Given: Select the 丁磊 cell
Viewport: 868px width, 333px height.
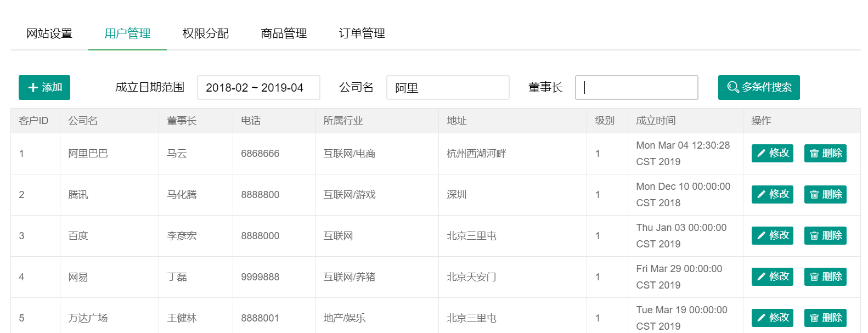Looking at the screenshot, I should 196,277.
